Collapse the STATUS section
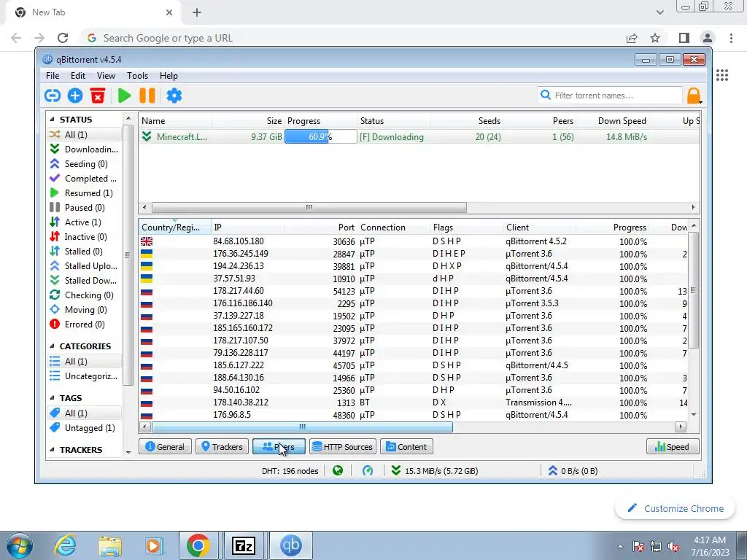 tap(52, 120)
